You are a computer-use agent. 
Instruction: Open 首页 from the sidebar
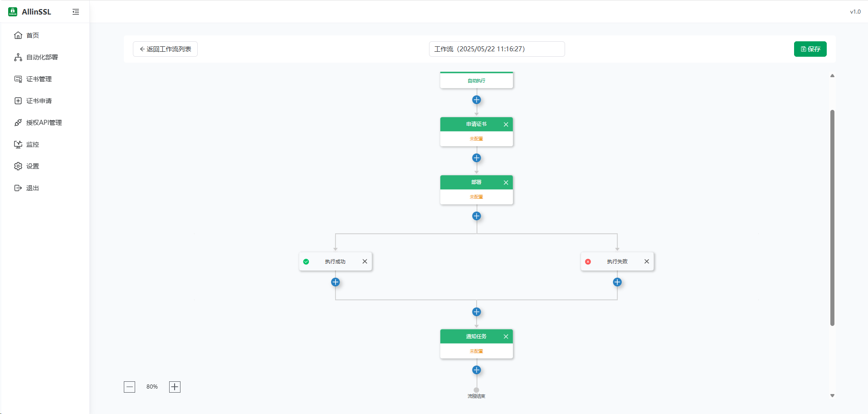tap(33, 35)
